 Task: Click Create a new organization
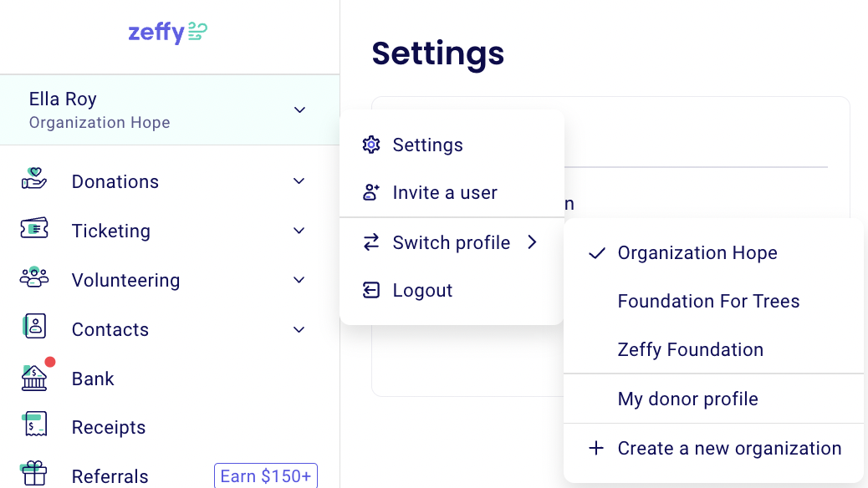coord(729,448)
